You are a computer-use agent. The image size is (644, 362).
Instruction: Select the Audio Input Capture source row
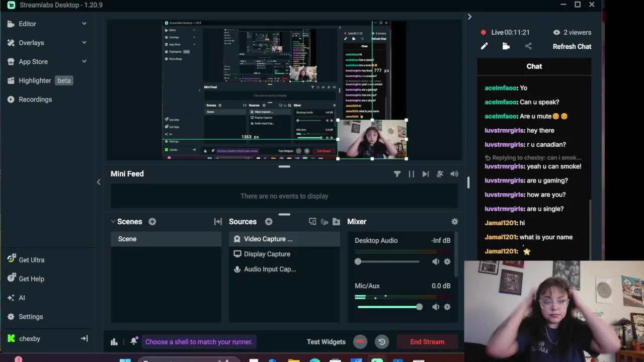284,269
